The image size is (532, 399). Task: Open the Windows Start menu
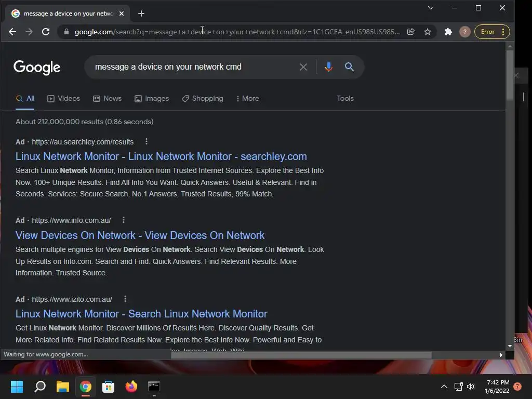coord(17,387)
